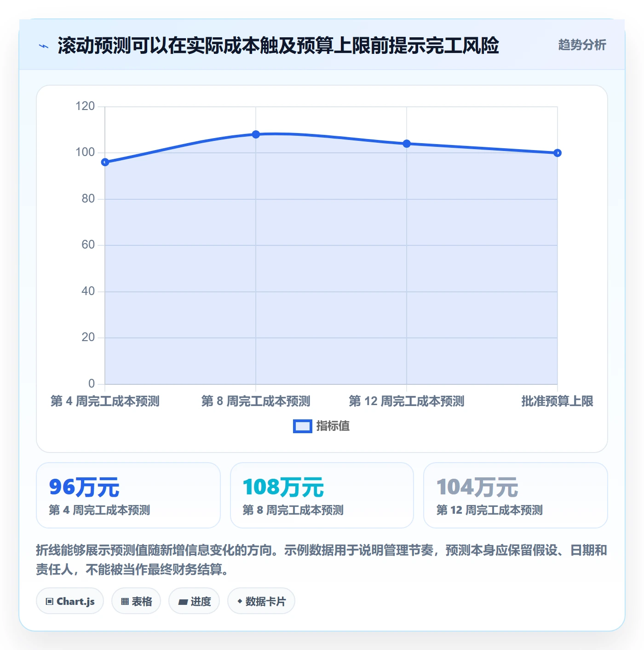This screenshot has height=650, width=644.
Task: Click the 指标值 legend label
Action: point(333,426)
